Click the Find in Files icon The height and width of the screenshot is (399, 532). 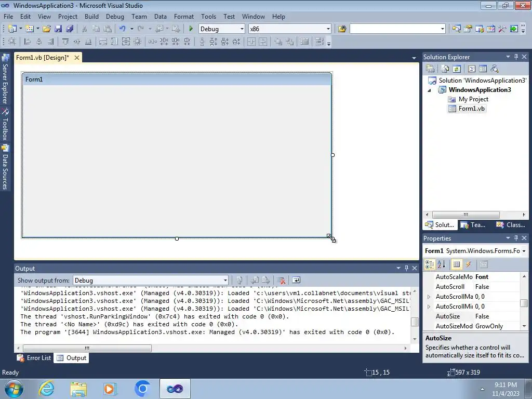coord(342,29)
